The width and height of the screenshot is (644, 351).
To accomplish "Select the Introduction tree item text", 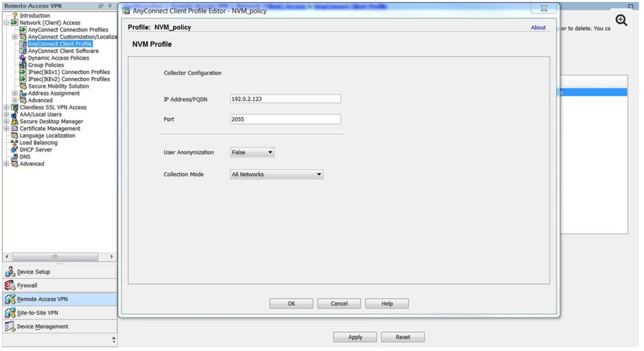I will [35, 15].
